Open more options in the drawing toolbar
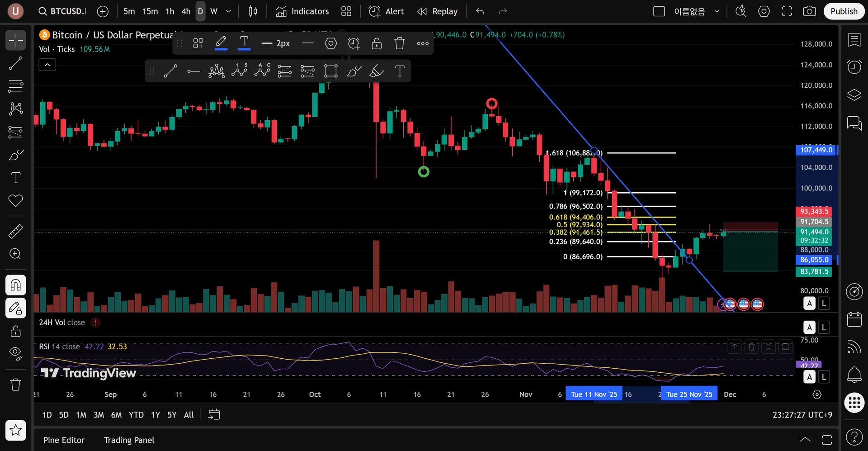 [x=423, y=43]
